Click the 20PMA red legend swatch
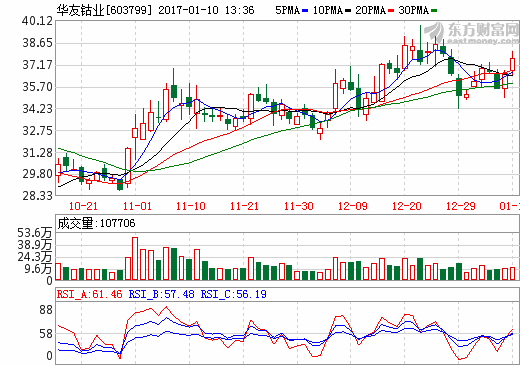520x365 pixels. tap(391, 11)
